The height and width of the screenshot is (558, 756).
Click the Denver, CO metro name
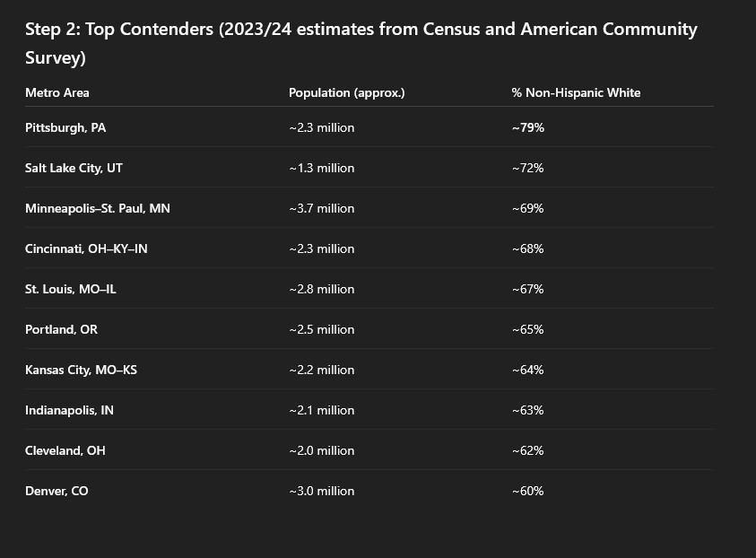pos(56,491)
